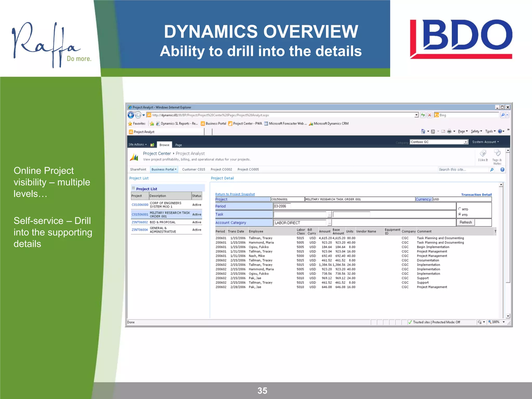Viewport: 532px width, 399px height.
Task: Click the Microsoft Dynamics CRM favorite
Action: [x=329, y=124]
